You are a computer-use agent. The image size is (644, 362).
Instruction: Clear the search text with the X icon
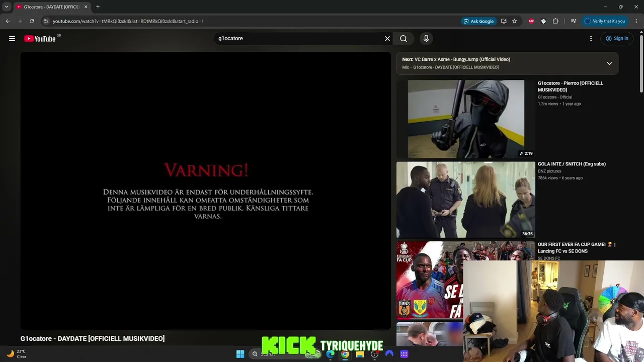[x=387, y=39]
